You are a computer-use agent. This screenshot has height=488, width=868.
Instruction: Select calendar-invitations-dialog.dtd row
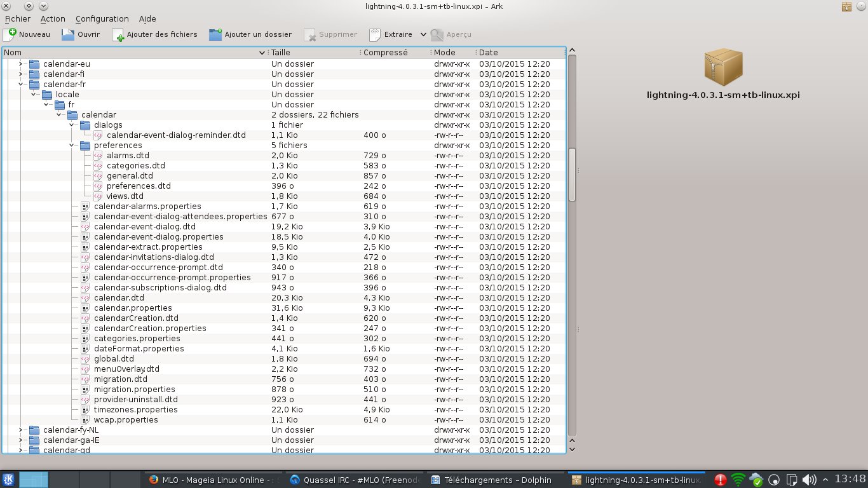click(283, 257)
